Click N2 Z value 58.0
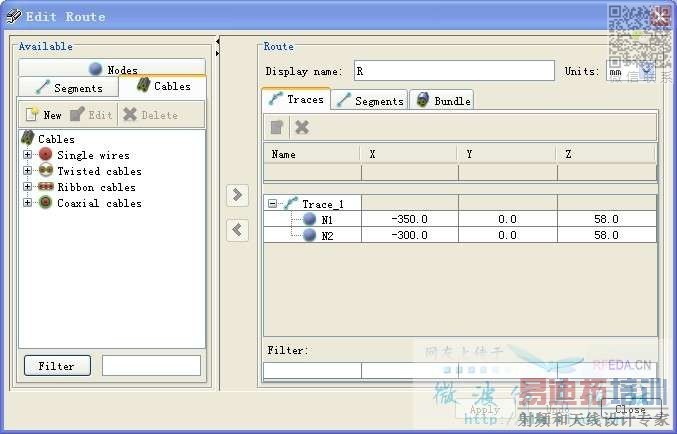The image size is (677, 434). (x=606, y=235)
